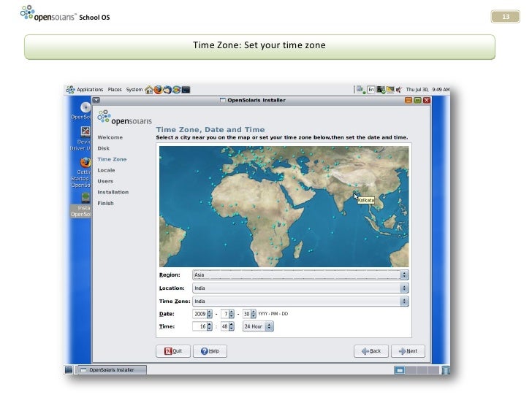This screenshot has height=411, width=532.
Task: Click the display tray icon
Action: click(390, 90)
